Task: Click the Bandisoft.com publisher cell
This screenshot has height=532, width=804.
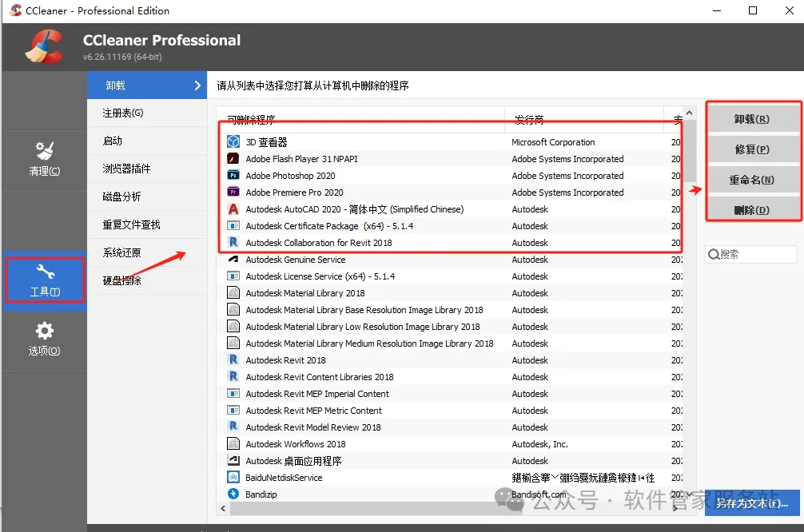Action: pos(539,494)
